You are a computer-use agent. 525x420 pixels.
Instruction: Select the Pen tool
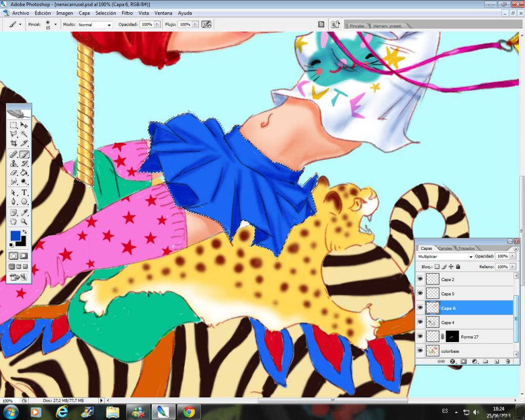coord(14,202)
